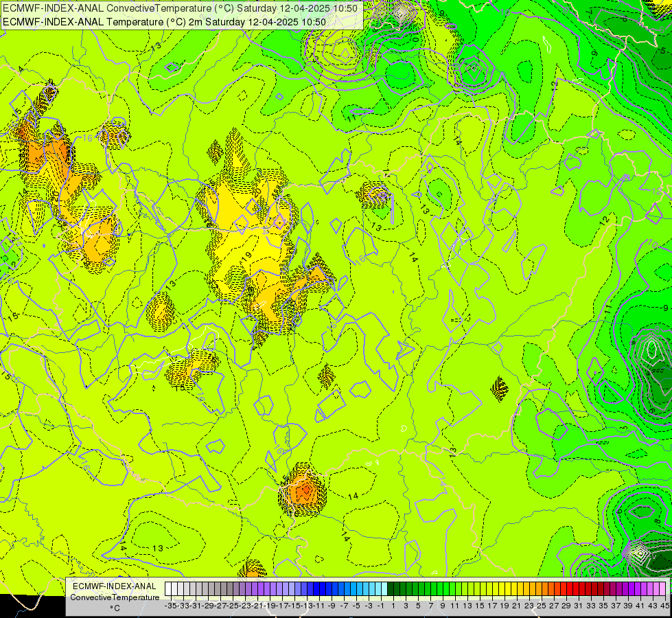The image size is (672, 618).
Task: Click the ConvectiveTemperature title line
Action: point(180,8)
